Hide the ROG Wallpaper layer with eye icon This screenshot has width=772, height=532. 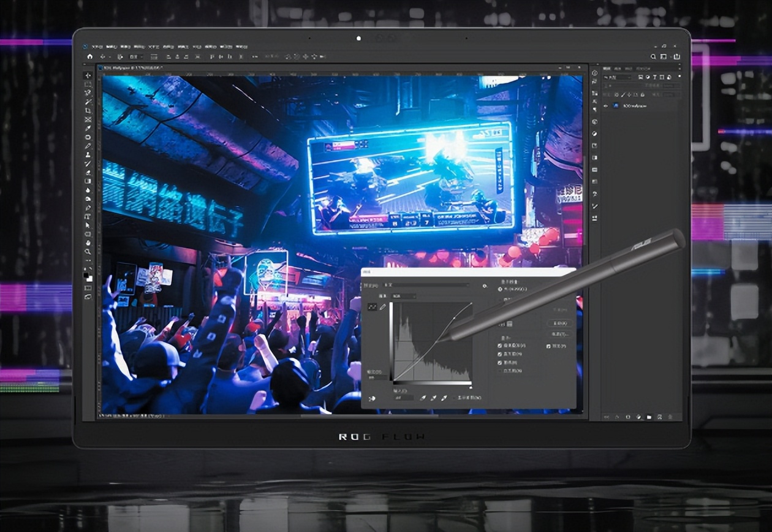click(606, 106)
